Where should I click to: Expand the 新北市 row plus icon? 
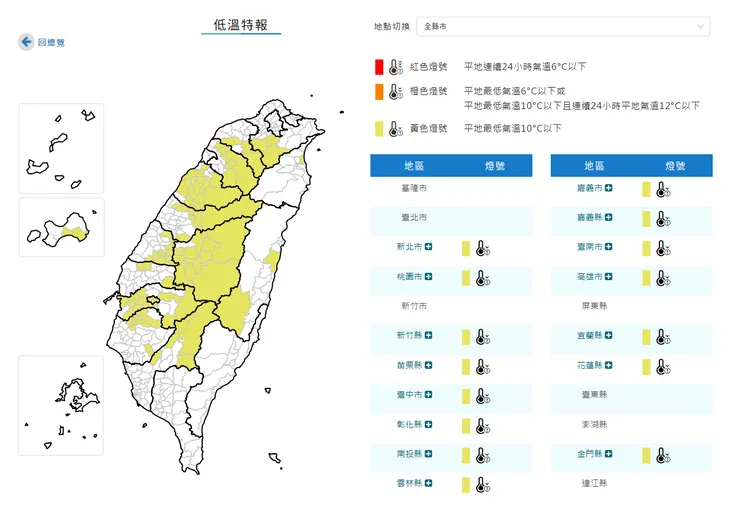pyautogui.click(x=429, y=246)
